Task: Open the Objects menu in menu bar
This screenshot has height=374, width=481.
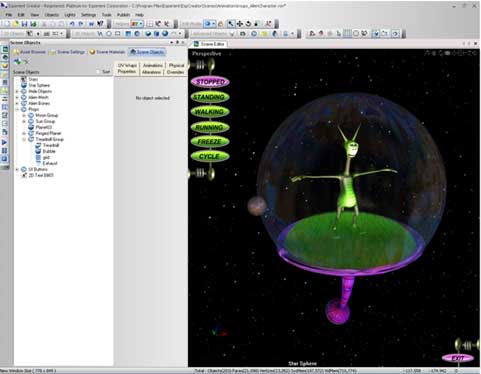Action: pyautogui.click(x=52, y=15)
